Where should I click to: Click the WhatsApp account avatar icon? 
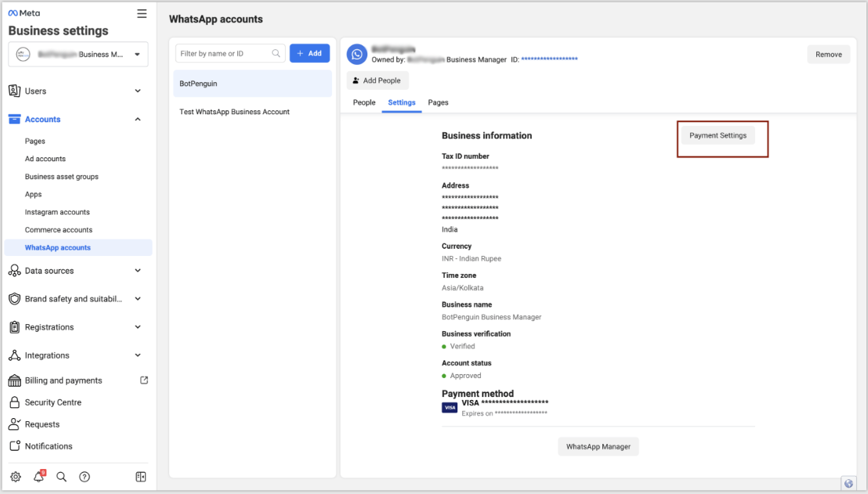(357, 54)
